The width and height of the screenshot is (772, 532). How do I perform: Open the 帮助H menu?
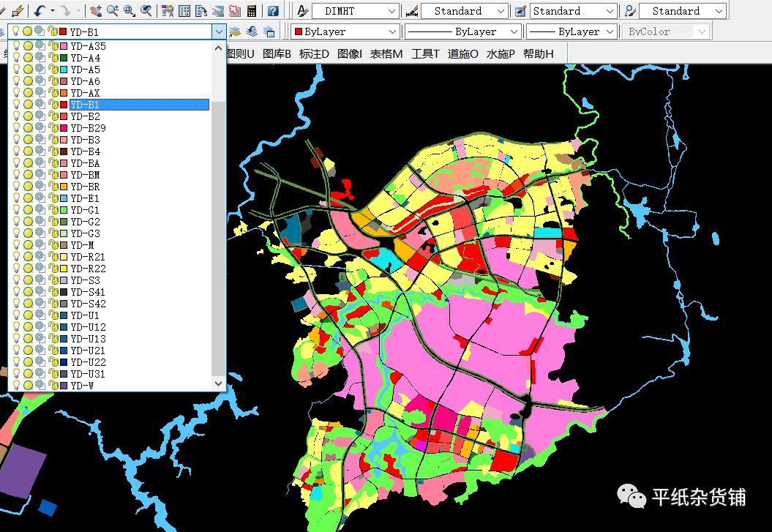click(x=538, y=53)
